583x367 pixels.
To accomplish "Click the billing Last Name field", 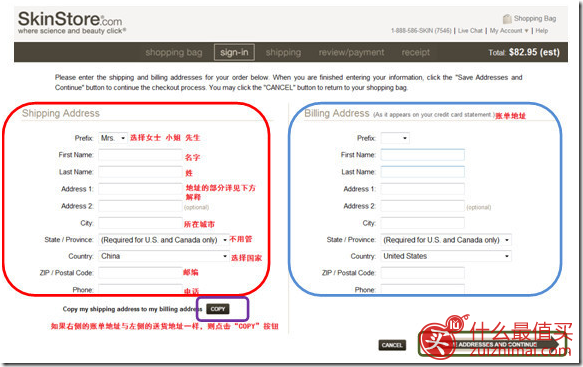I will [x=422, y=172].
